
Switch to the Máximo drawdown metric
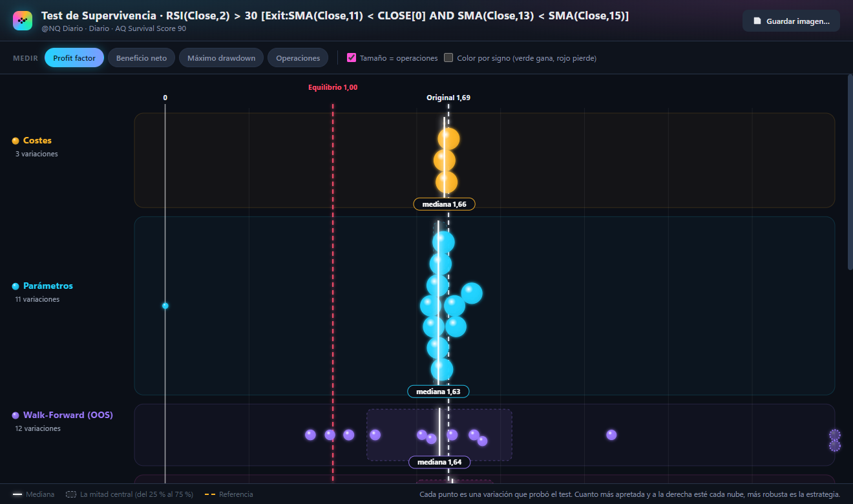pyautogui.click(x=221, y=58)
